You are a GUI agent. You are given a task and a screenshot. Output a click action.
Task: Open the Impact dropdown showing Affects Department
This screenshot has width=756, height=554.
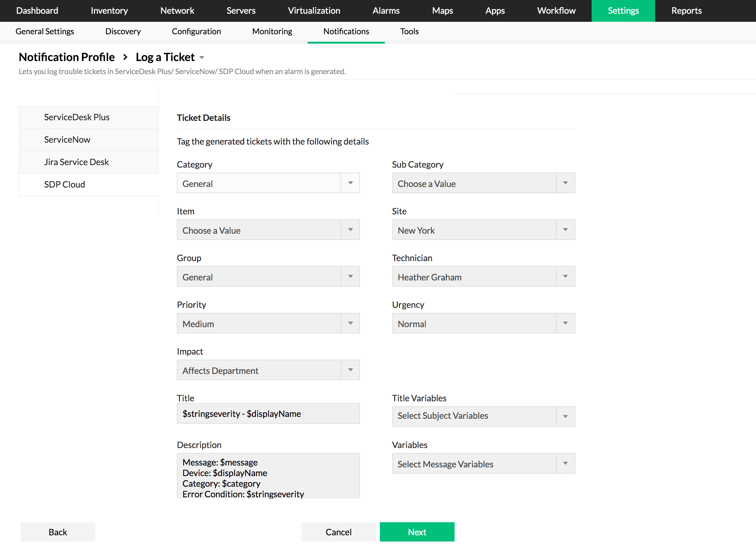click(268, 370)
